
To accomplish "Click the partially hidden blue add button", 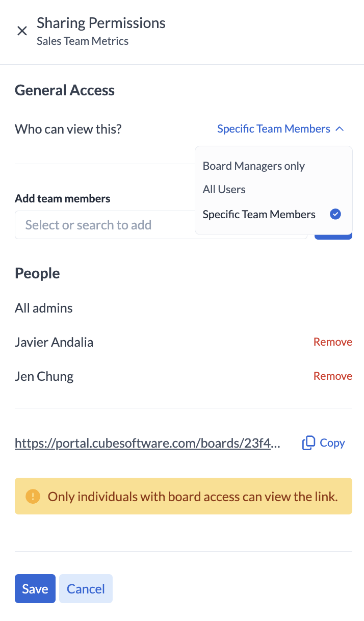I will tap(333, 237).
